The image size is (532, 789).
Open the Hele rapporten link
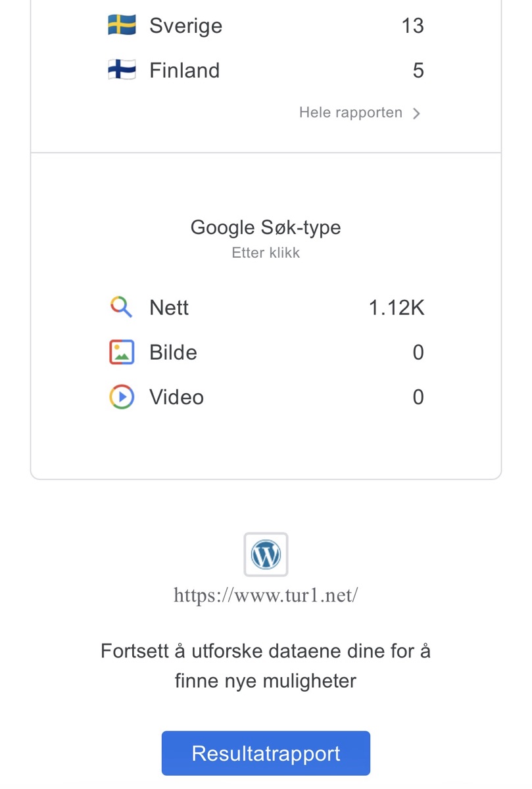pos(351,112)
